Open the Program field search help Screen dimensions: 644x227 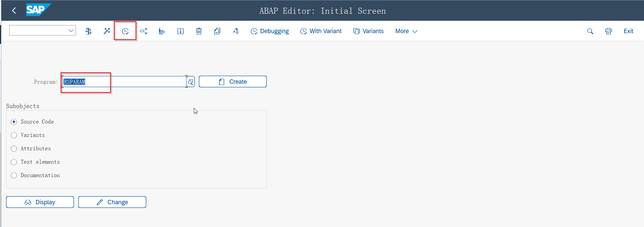coord(190,82)
